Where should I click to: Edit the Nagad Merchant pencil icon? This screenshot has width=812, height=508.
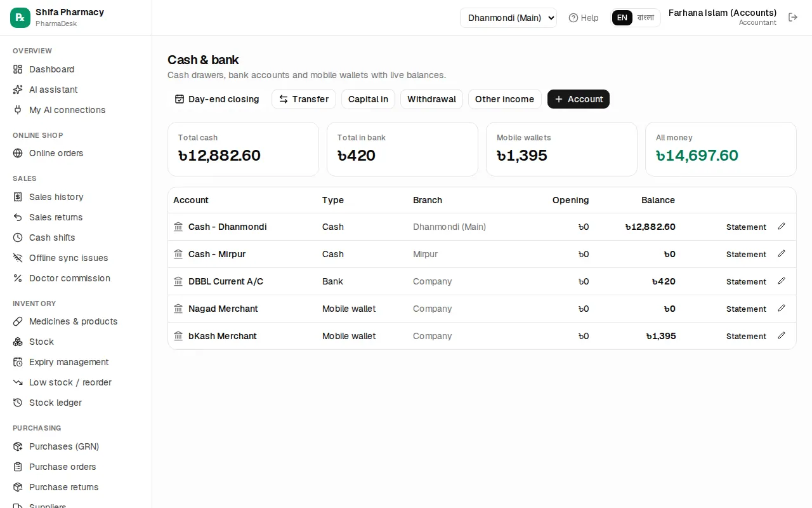(782, 308)
